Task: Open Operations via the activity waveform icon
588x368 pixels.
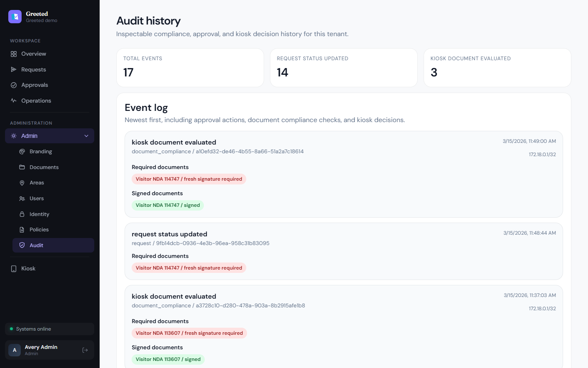Action: (14, 101)
